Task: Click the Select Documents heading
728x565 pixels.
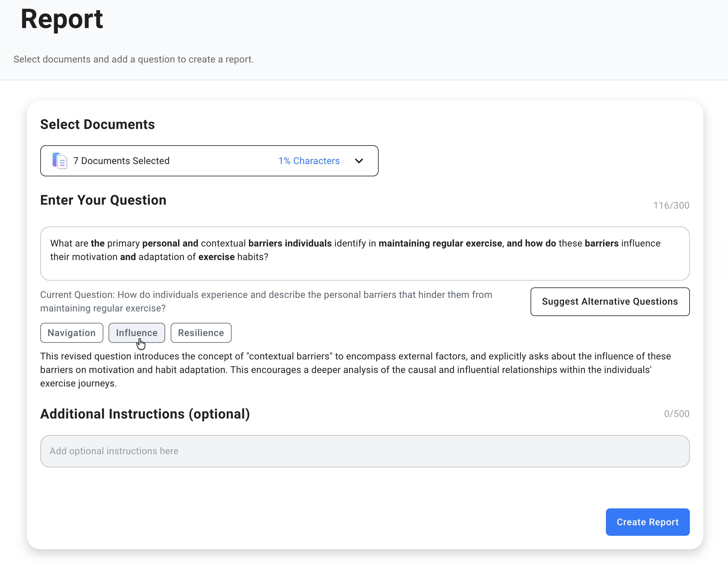Action: 97,124
